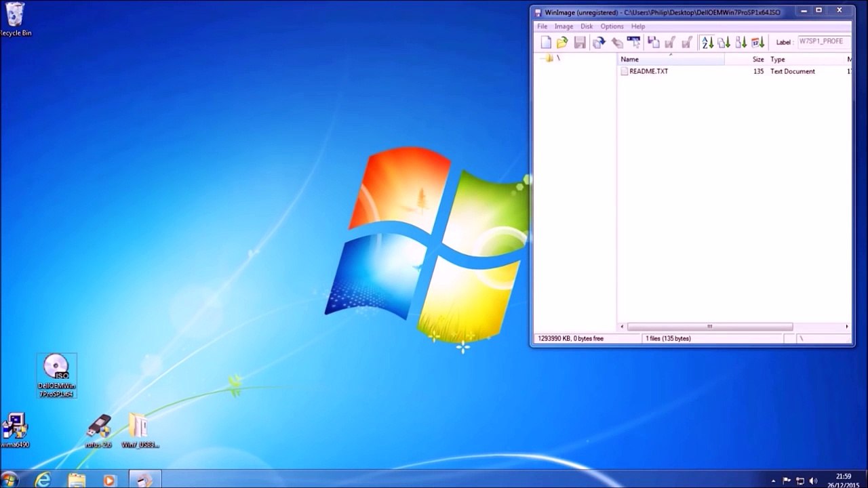This screenshot has height=488, width=868.
Task: Click the Type column header
Action: point(806,60)
